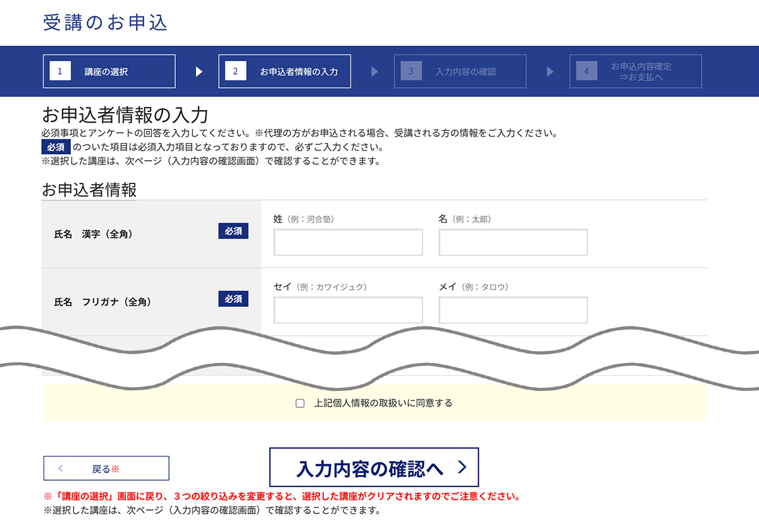Select the お申込者情報の入力 step tab
The height and width of the screenshot is (532, 759).
click(x=285, y=71)
